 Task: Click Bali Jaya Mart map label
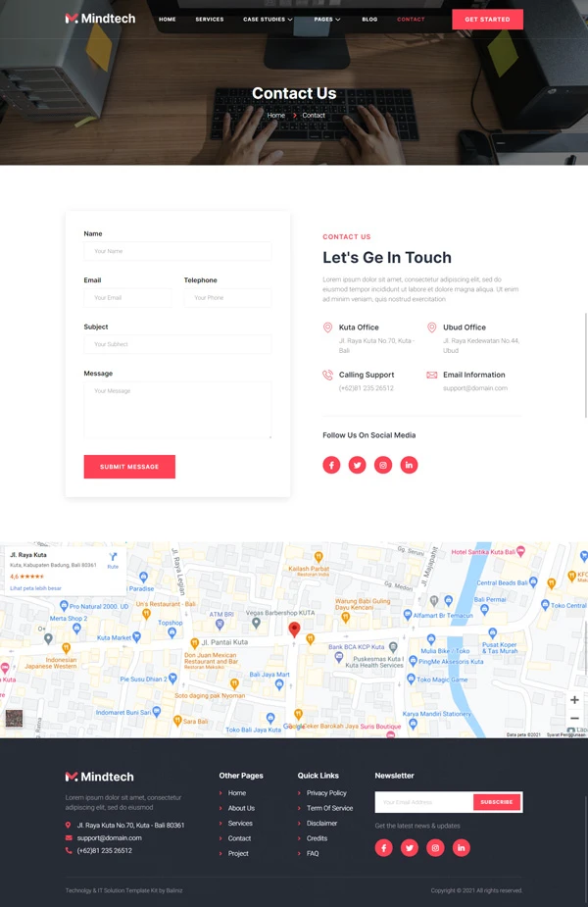tap(269, 675)
